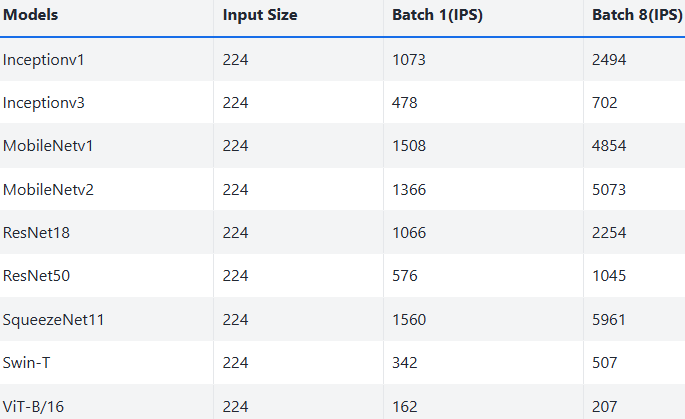Click the MobileNetv2 row label
The height and width of the screenshot is (419, 685).
point(48,190)
